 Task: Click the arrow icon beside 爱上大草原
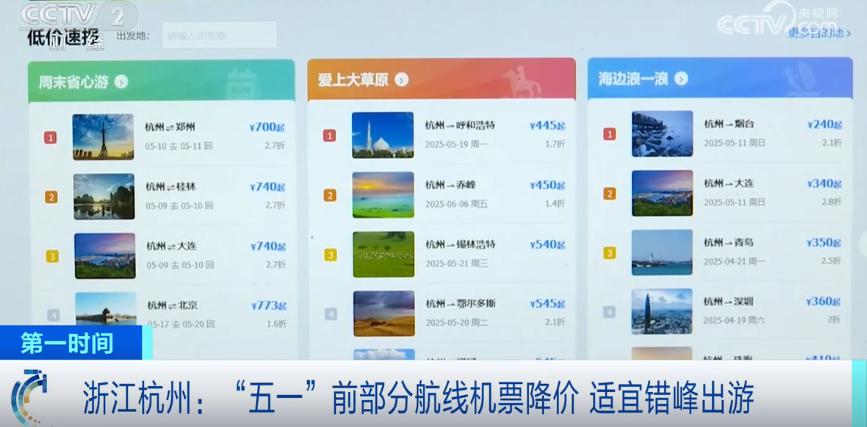[x=401, y=79]
